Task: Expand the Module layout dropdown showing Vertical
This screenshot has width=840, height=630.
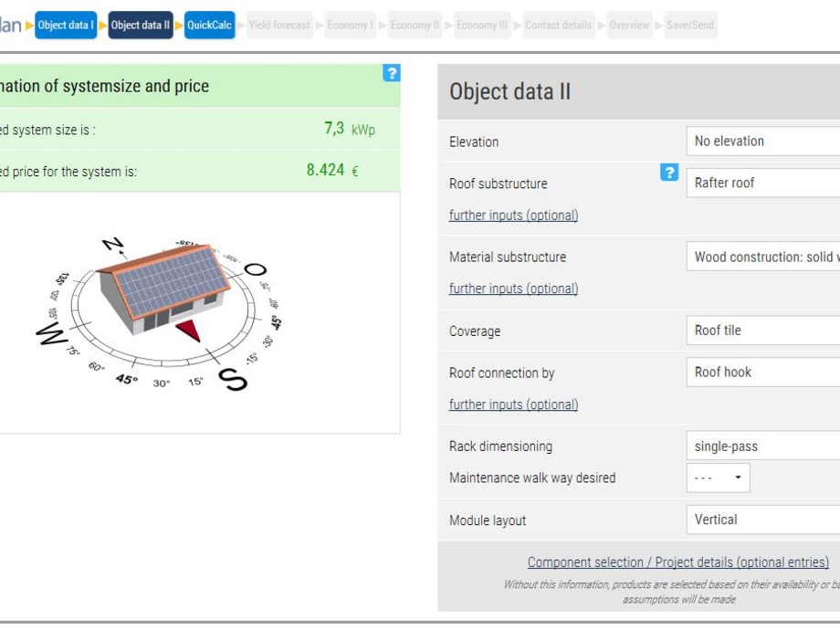Action: (x=762, y=520)
